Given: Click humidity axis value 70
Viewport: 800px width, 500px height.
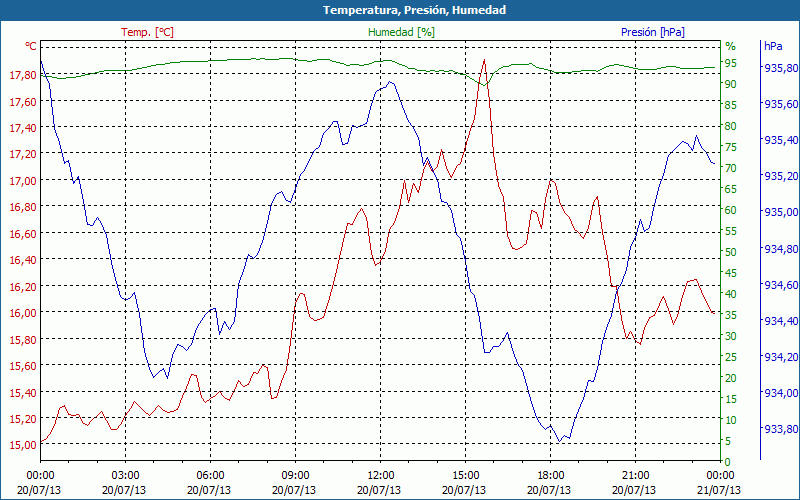Looking at the screenshot, I should tap(731, 168).
